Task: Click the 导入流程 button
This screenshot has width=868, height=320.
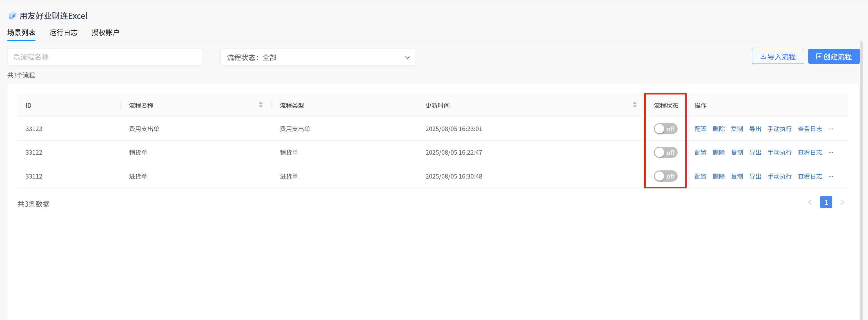Action: point(777,57)
